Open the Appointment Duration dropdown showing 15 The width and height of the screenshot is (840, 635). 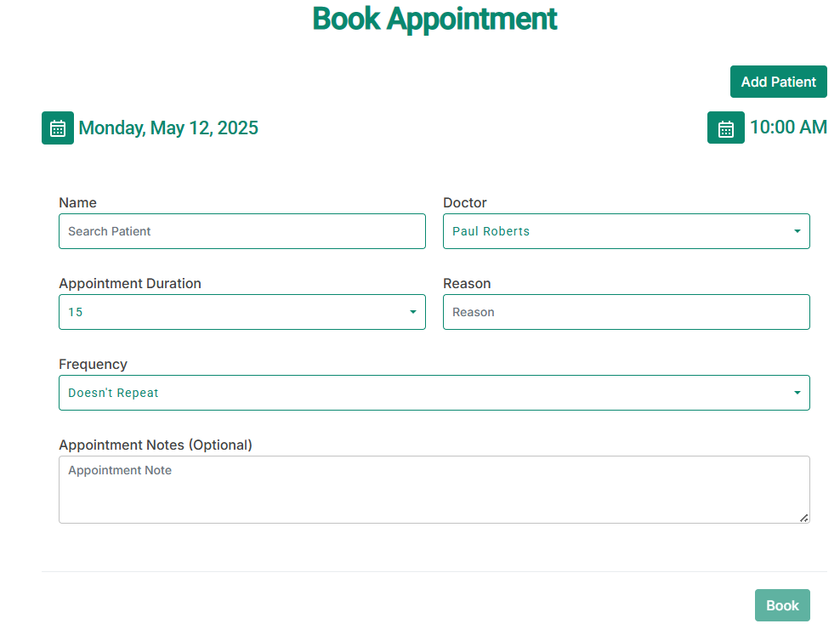point(242,312)
